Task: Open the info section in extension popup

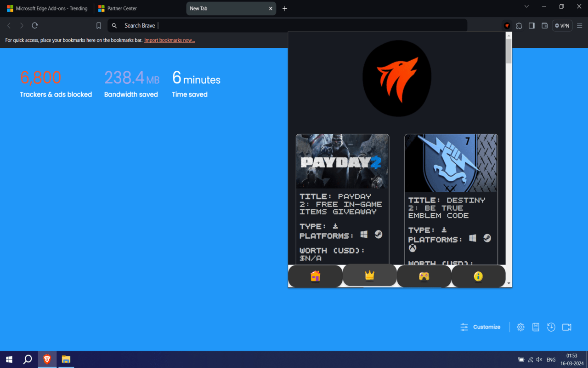Action: point(478,276)
